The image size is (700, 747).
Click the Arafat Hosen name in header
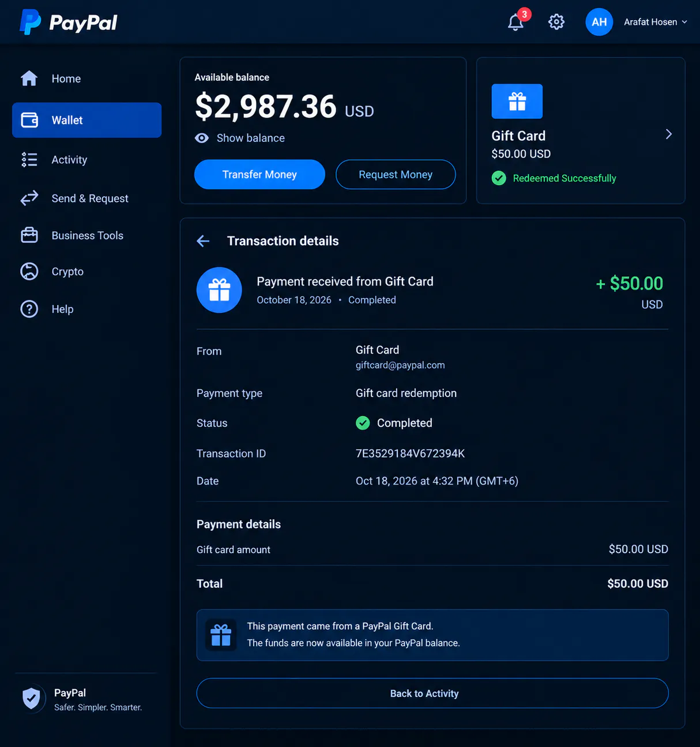coord(650,22)
